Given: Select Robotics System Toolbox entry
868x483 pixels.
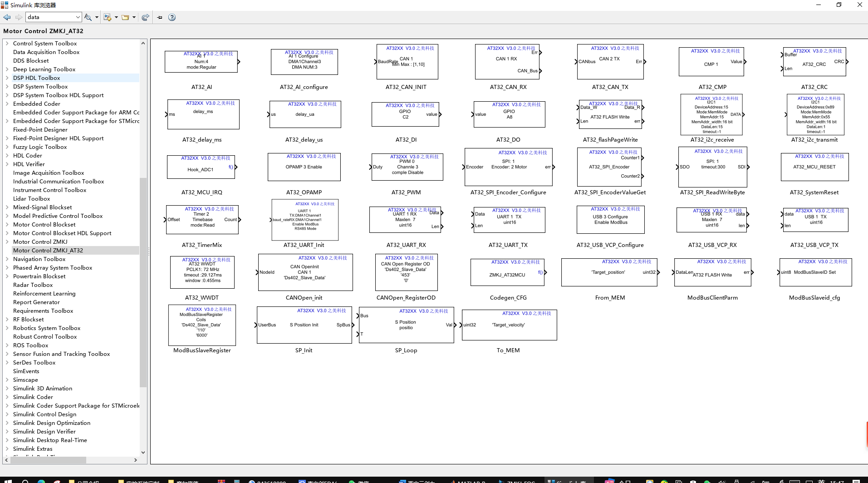Looking at the screenshot, I should pos(47,328).
